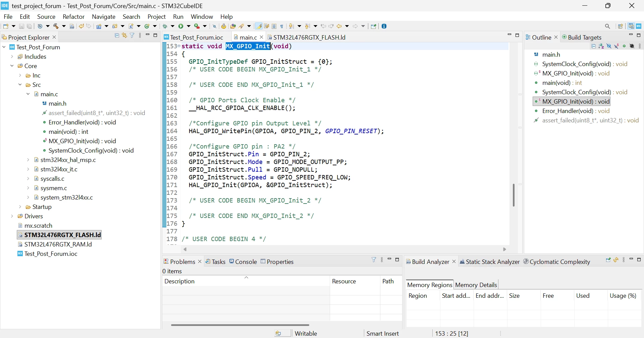Click the New C++ class icon

pyautogui.click(x=147, y=26)
